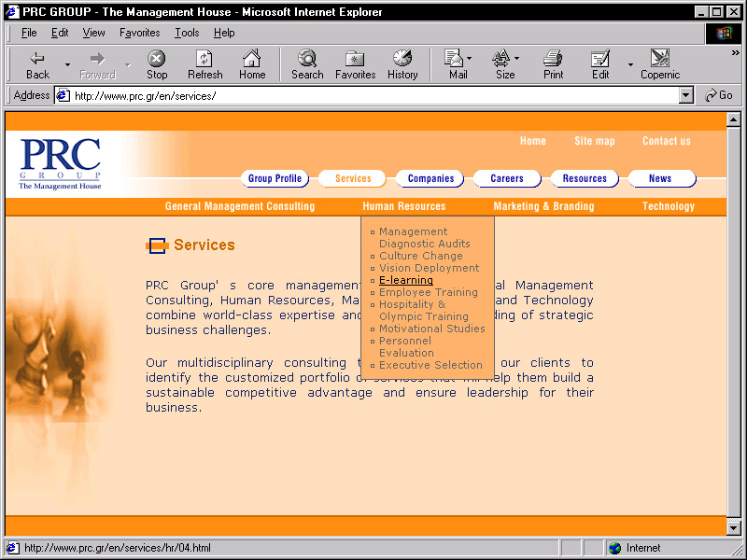Screen dimensions: 747x560
Task: Select Technology in the orange bar
Action: (669, 206)
